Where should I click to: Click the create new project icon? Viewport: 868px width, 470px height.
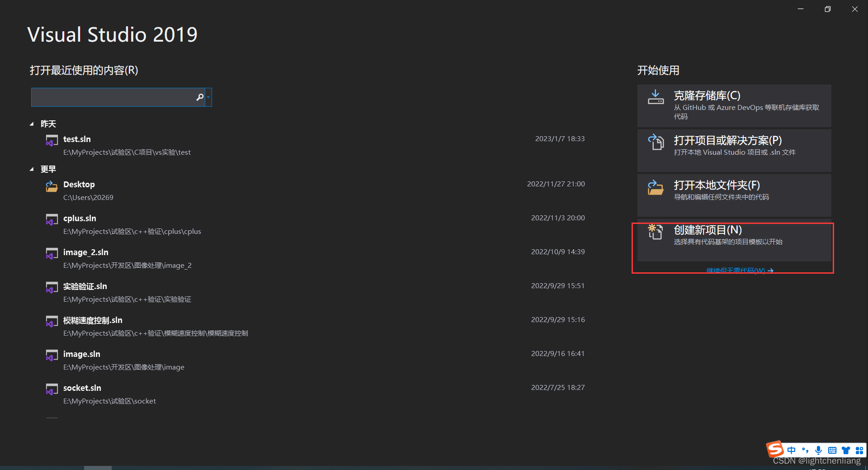coord(656,232)
